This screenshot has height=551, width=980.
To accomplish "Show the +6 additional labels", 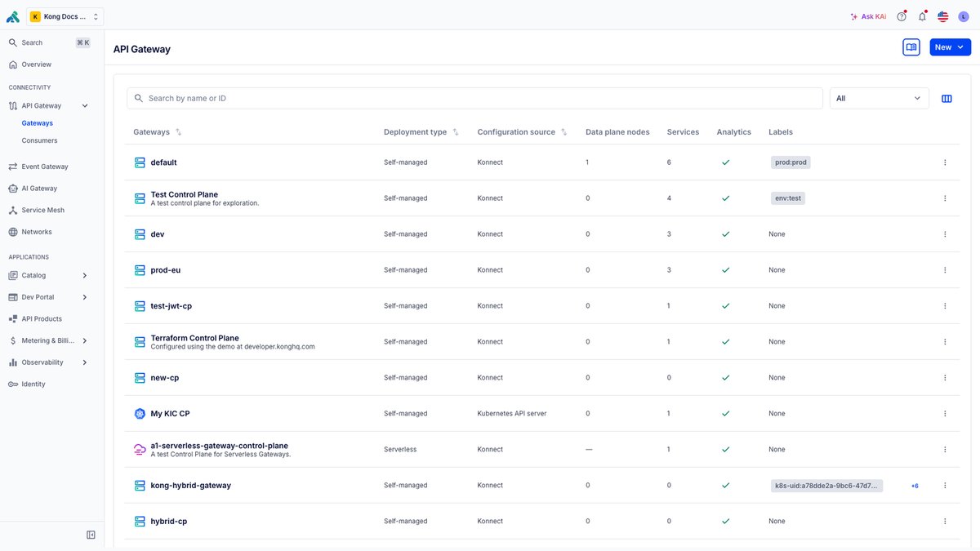I will pos(915,486).
